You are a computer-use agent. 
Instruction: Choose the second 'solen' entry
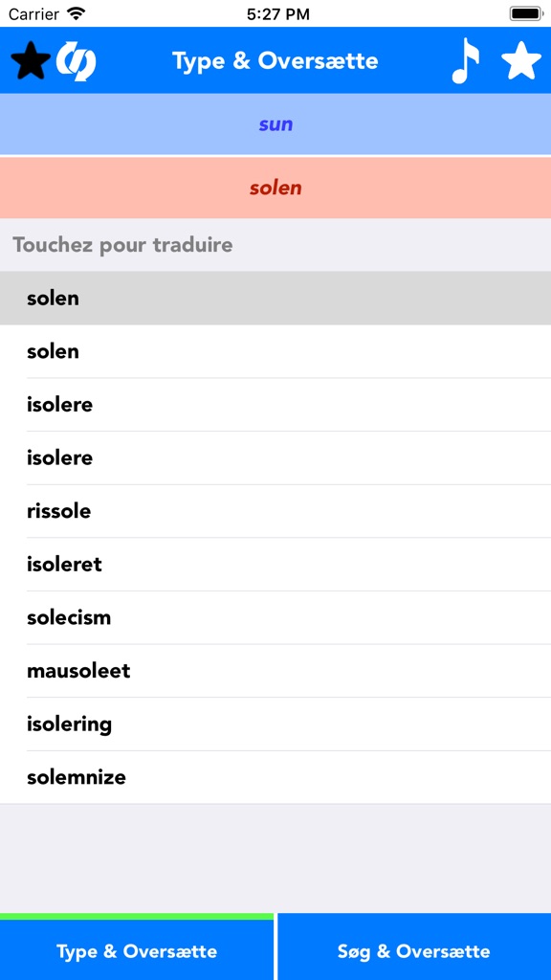275,351
